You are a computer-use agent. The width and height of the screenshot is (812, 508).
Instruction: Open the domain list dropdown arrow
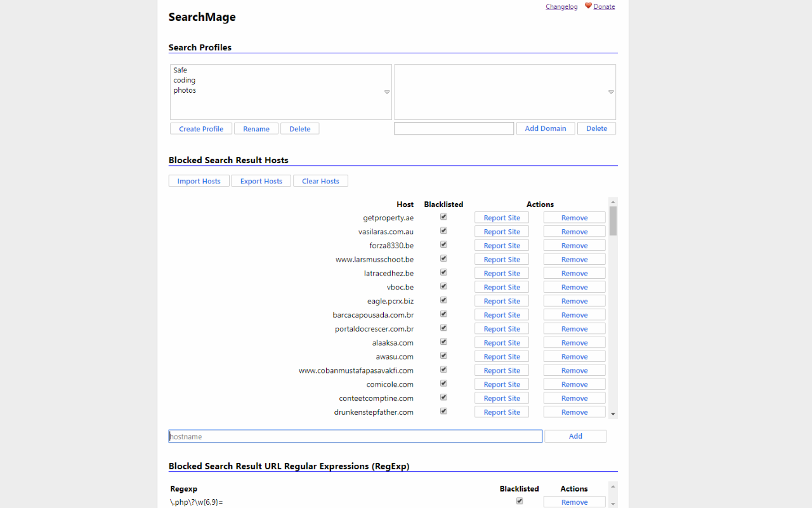pos(611,91)
